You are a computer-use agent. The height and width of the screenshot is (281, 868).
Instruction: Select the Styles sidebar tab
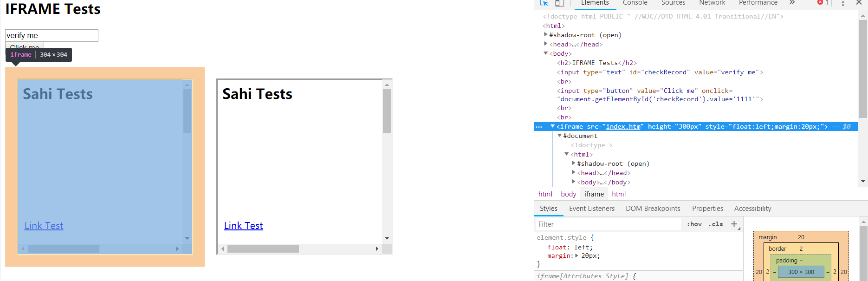click(549, 209)
